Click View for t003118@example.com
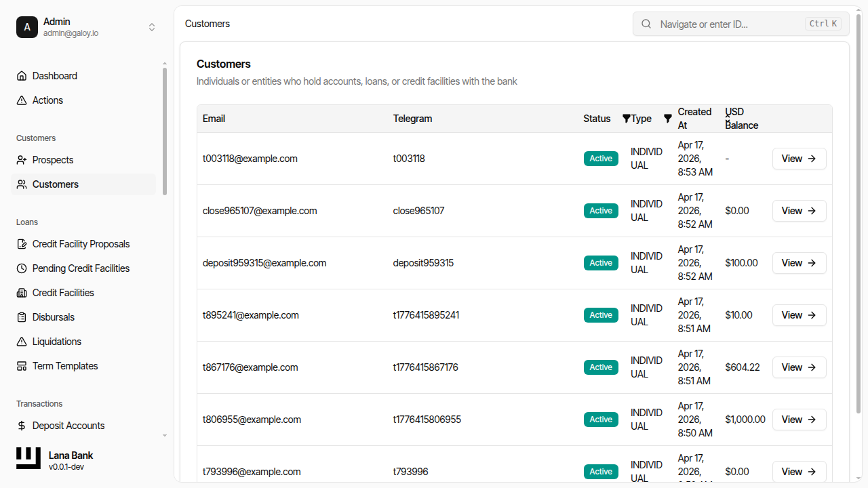This screenshot has height=488, width=868. click(799, 158)
